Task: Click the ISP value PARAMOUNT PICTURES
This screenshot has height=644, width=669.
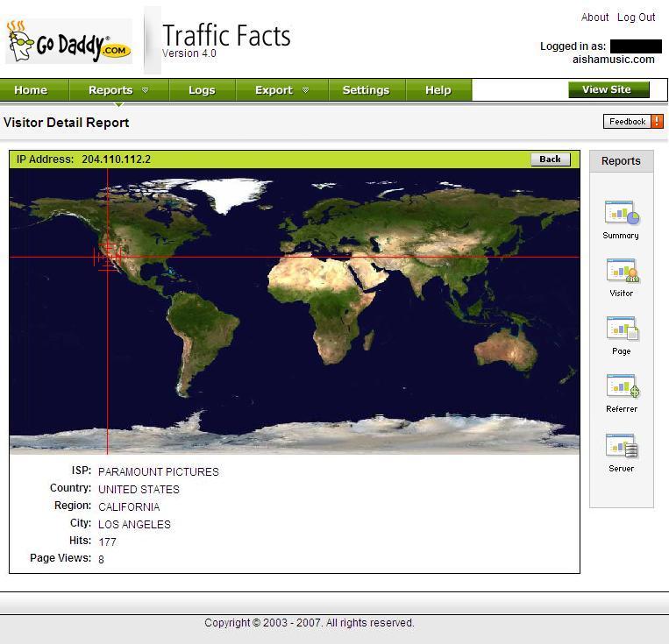Action: (x=159, y=471)
